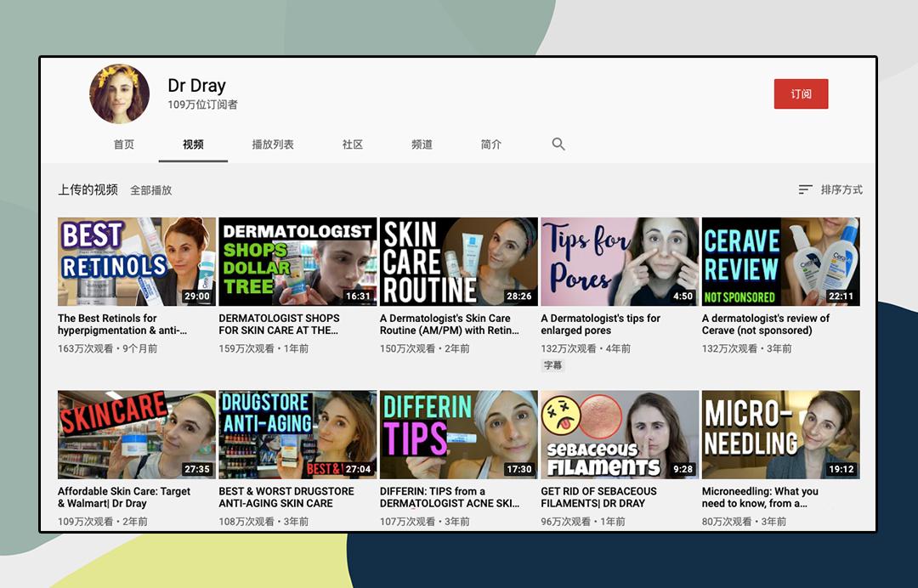The height and width of the screenshot is (588, 918).
Task: Play the Micro-Needling thumbnail
Action: pyautogui.click(x=781, y=435)
